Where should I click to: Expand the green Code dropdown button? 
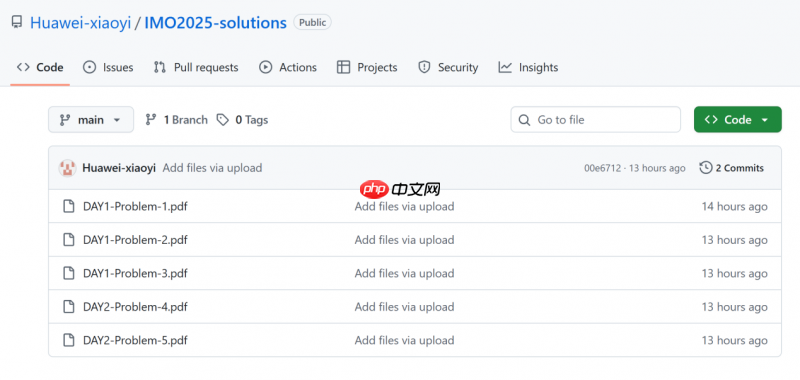tap(737, 119)
